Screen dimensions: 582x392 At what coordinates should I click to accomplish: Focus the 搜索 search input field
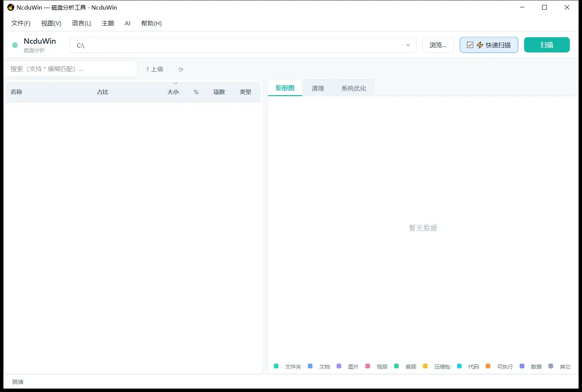(x=71, y=69)
